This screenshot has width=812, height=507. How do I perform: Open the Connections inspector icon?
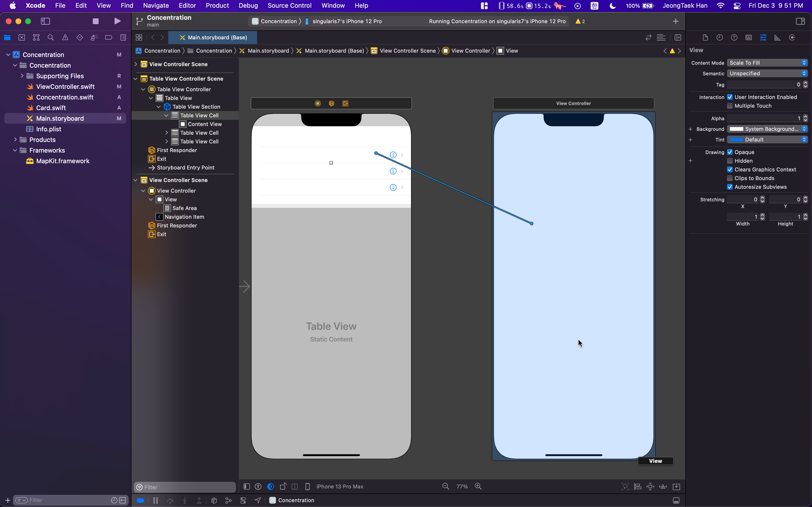[792, 38]
